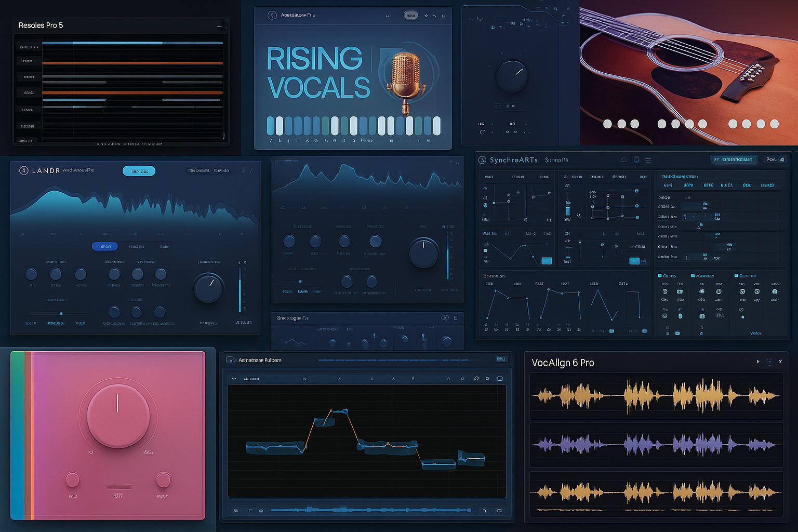The image size is (798, 532).
Task: Open the preset field in LANDR header
Action: [x=208, y=170]
